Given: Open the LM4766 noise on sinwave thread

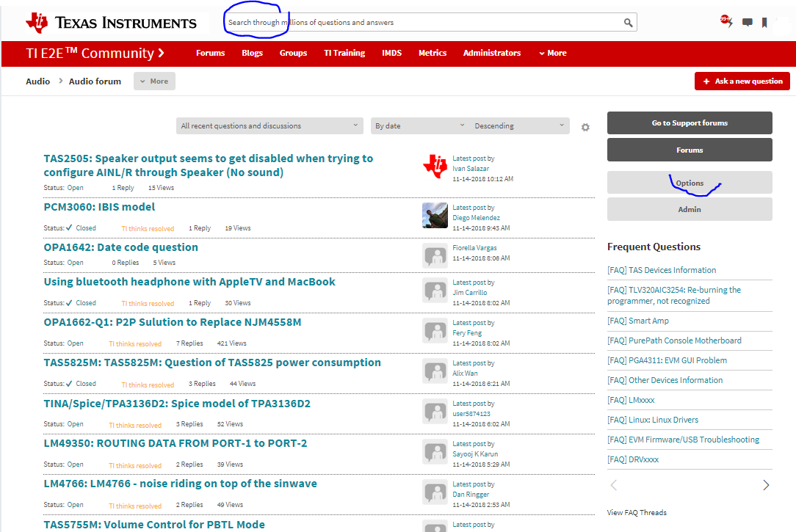Looking at the screenshot, I should (180, 484).
